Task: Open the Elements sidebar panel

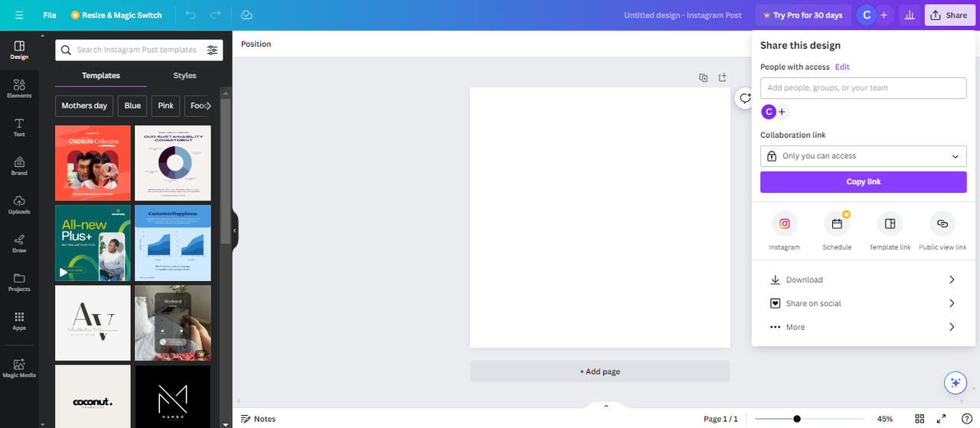Action: (x=19, y=89)
